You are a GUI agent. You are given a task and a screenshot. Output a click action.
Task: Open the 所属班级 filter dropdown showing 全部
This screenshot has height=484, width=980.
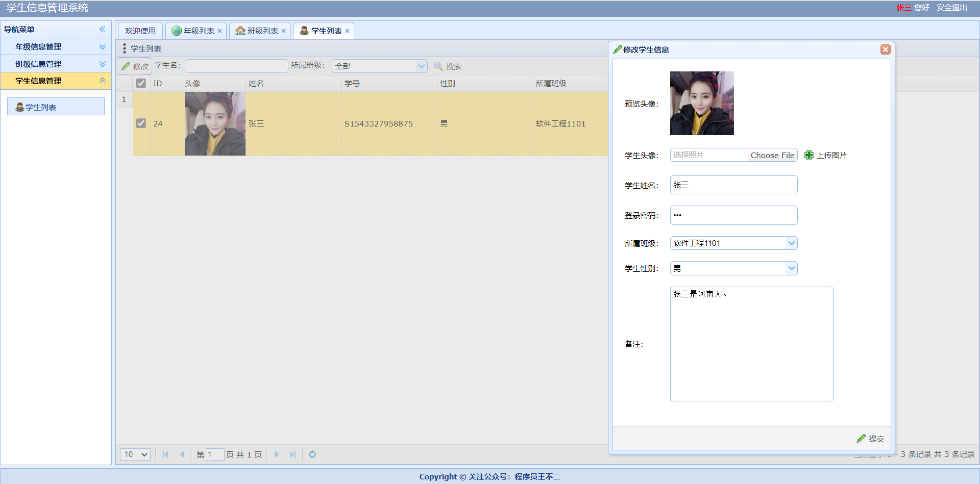coord(421,66)
